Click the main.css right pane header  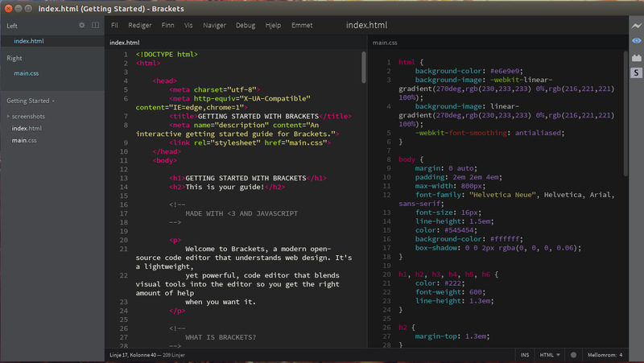click(x=385, y=43)
